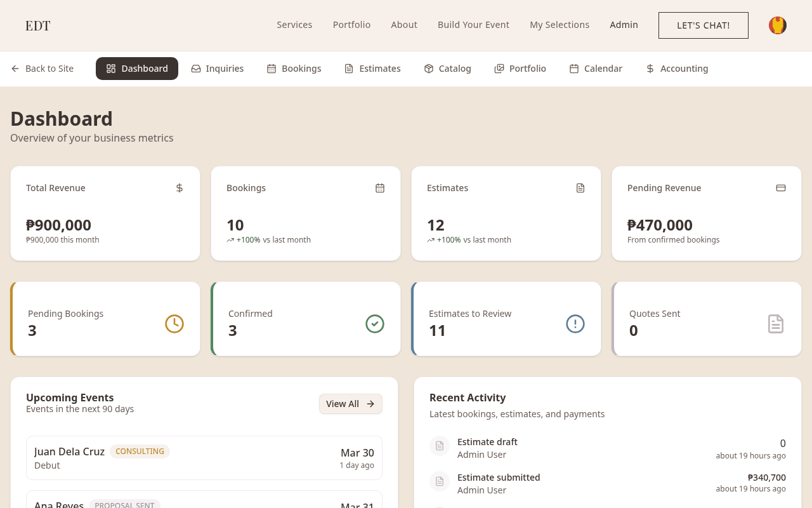Select Build Your Event in top menu

coord(473,25)
